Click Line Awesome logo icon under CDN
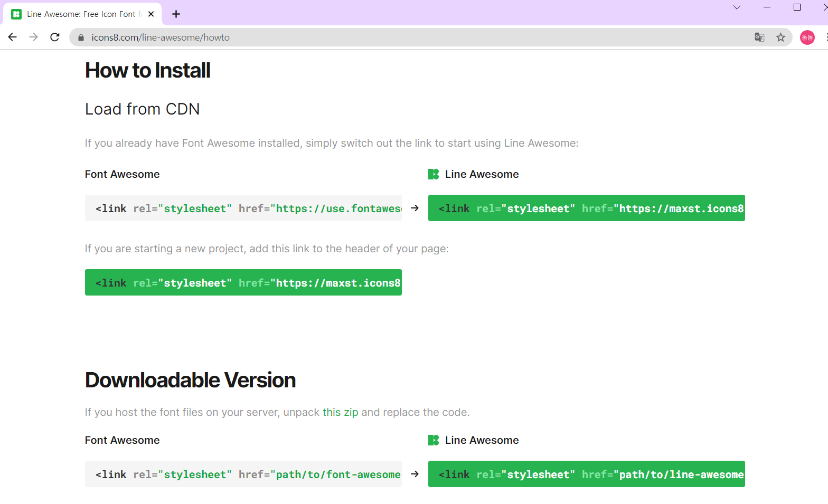The height and width of the screenshot is (504, 828). click(x=434, y=174)
